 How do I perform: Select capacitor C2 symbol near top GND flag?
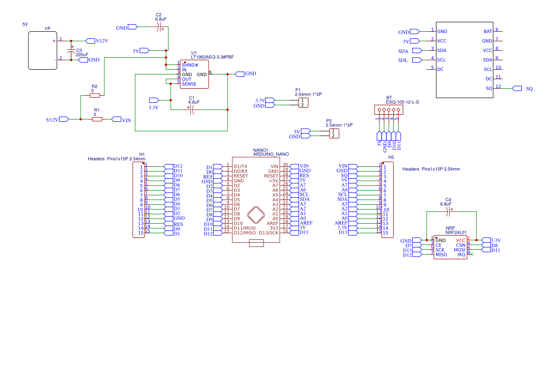[160, 27]
